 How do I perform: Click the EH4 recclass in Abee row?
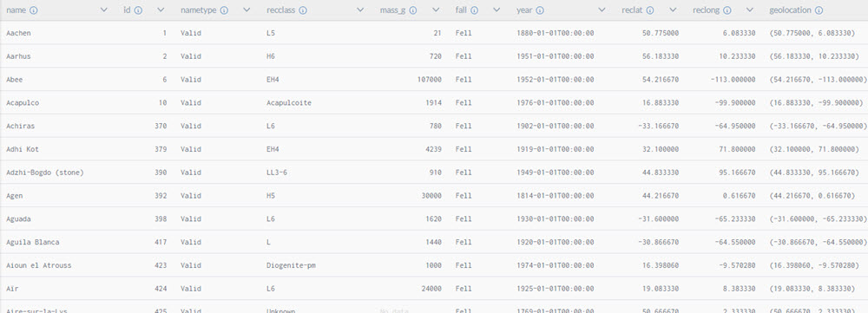pyautogui.click(x=273, y=80)
